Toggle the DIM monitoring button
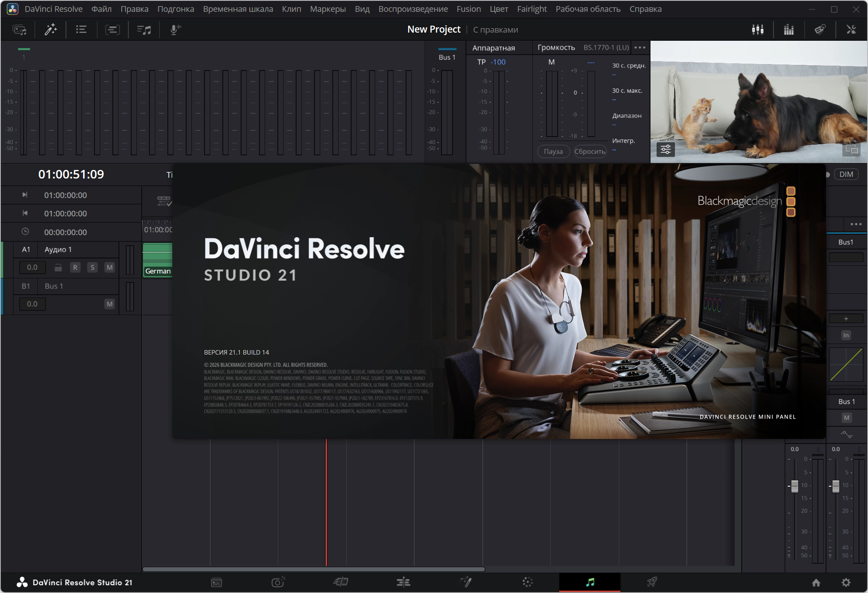Screen dimensions: 868x593 coord(846,174)
